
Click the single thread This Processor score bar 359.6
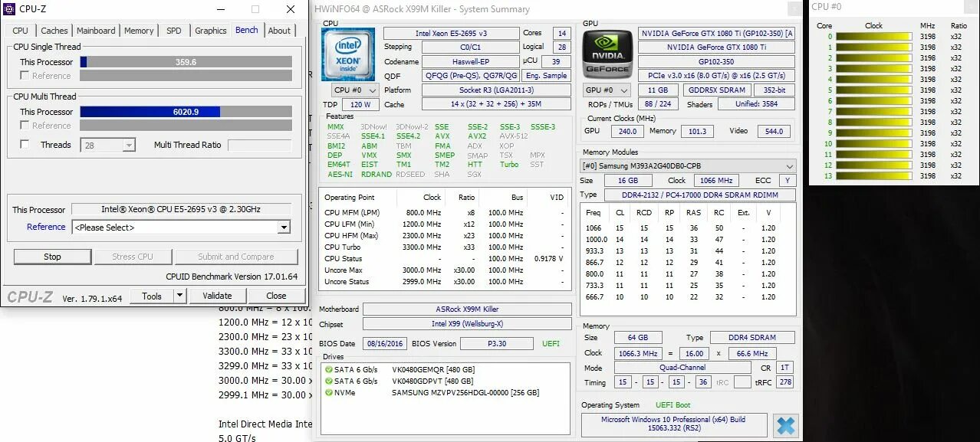(186, 62)
